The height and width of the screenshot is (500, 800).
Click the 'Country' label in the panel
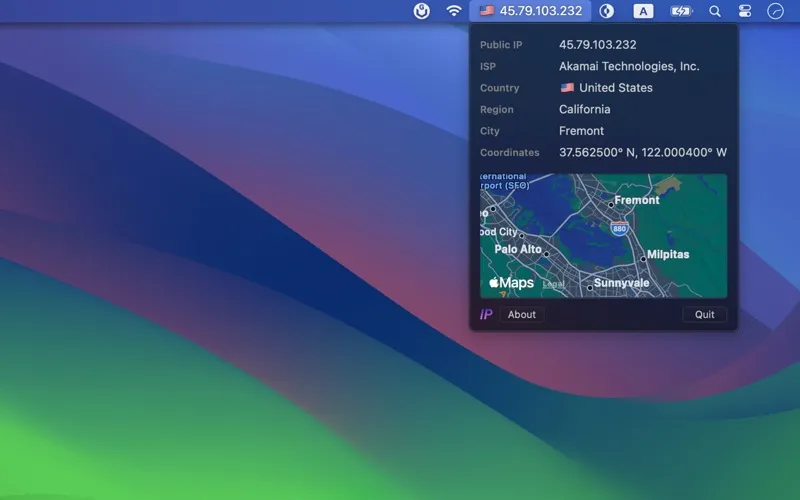[x=499, y=88]
